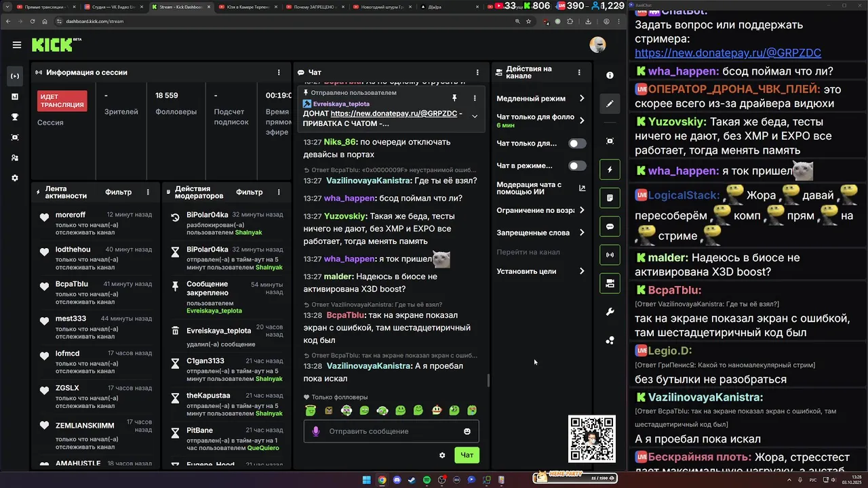Open the analytics bar-chart sidebar icon
Screen dimensions: 868x488
pos(15,96)
